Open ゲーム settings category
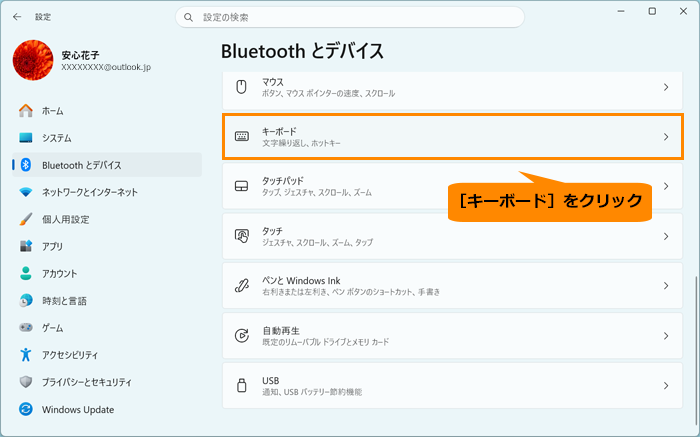 click(107, 328)
